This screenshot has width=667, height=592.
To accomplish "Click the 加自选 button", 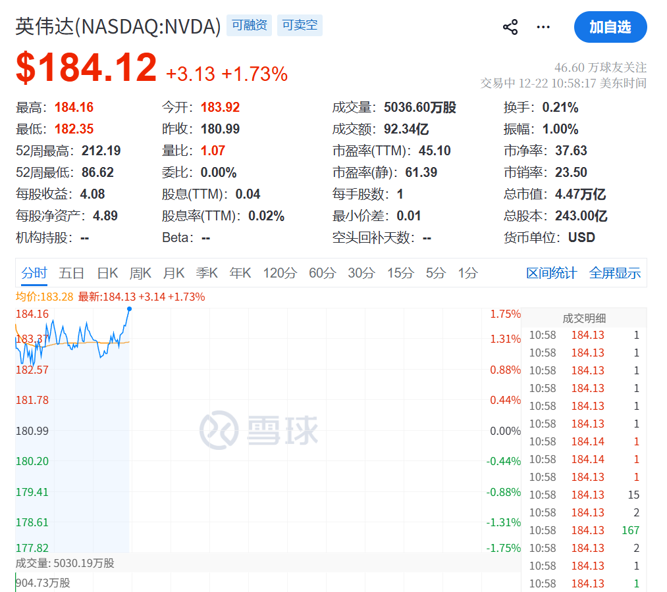I will (x=610, y=27).
